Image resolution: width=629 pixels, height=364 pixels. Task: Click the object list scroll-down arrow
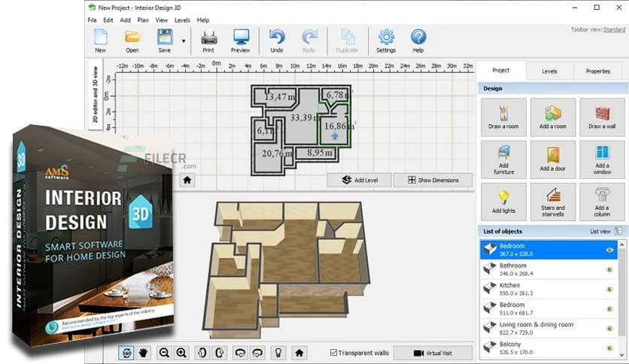tap(621, 355)
